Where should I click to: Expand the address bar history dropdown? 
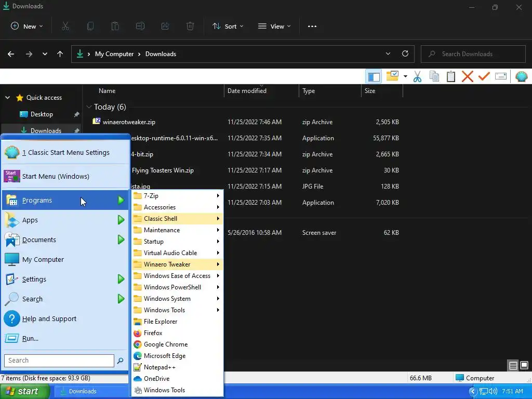388,54
